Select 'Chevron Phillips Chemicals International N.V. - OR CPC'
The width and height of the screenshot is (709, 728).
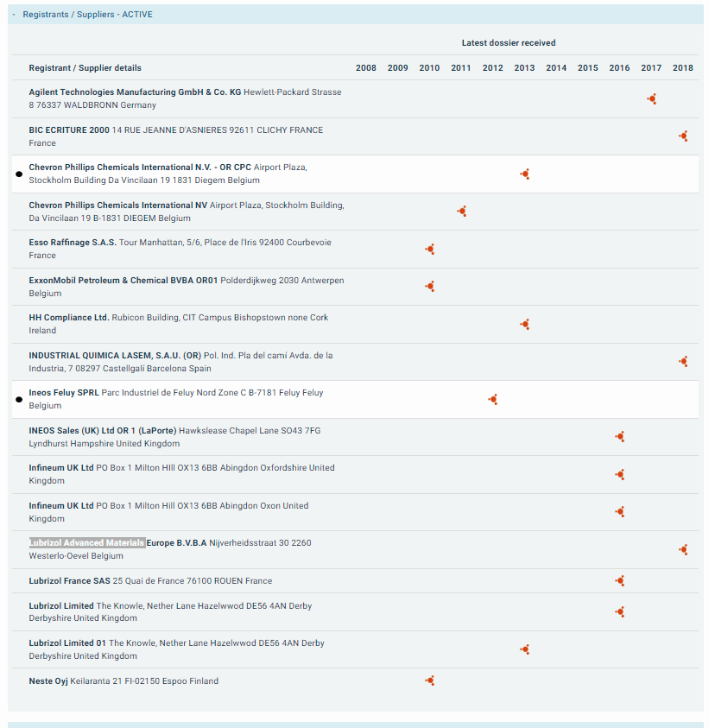click(x=140, y=168)
